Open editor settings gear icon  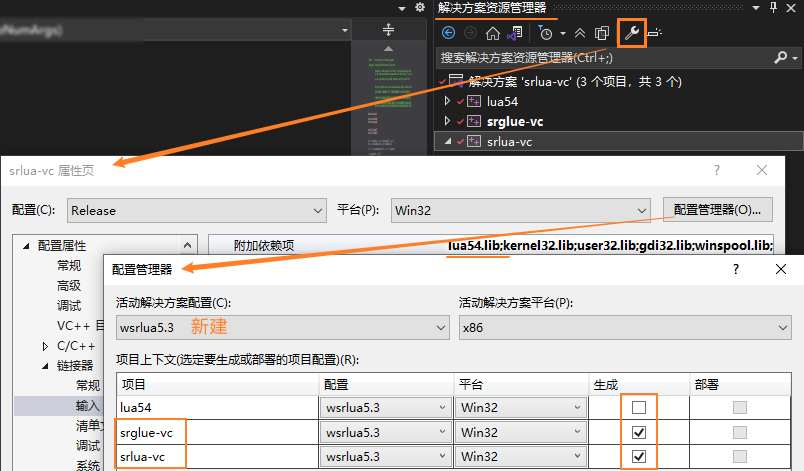(x=420, y=7)
